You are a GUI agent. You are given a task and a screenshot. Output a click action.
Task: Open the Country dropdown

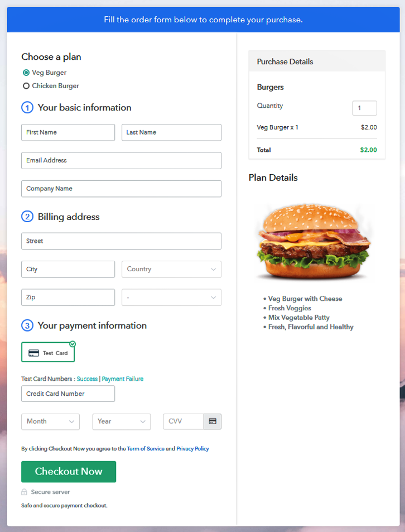click(x=171, y=269)
